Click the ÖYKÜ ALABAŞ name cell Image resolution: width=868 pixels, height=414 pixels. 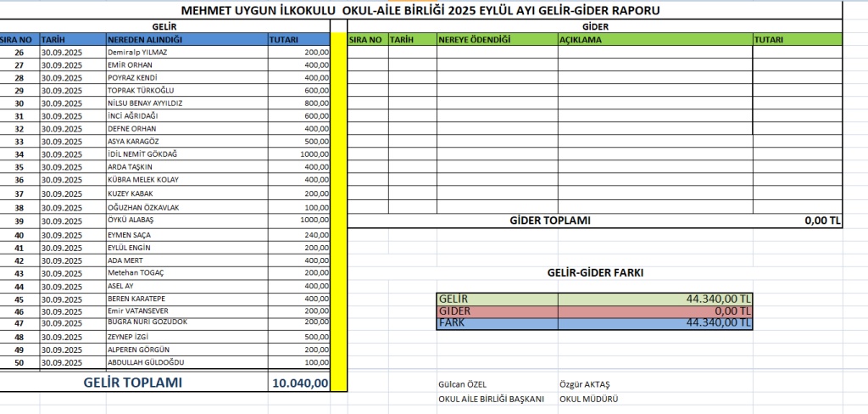point(185,221)
